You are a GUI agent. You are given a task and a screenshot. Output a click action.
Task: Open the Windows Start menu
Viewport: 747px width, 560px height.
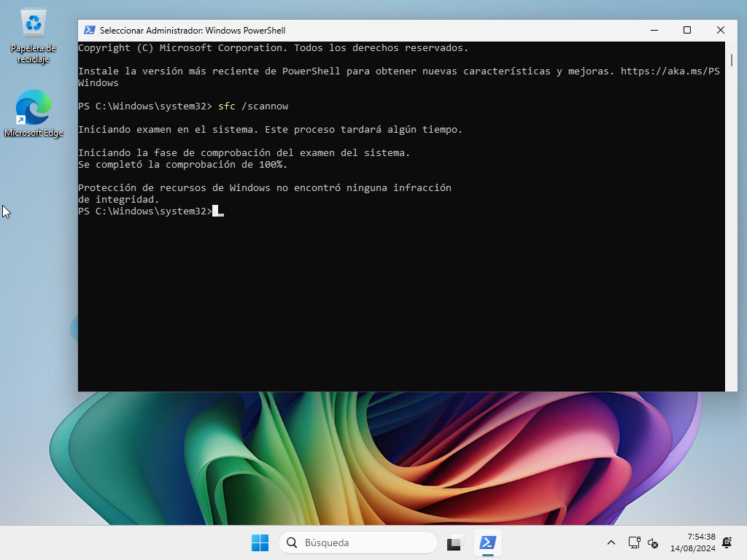(260, 542)
